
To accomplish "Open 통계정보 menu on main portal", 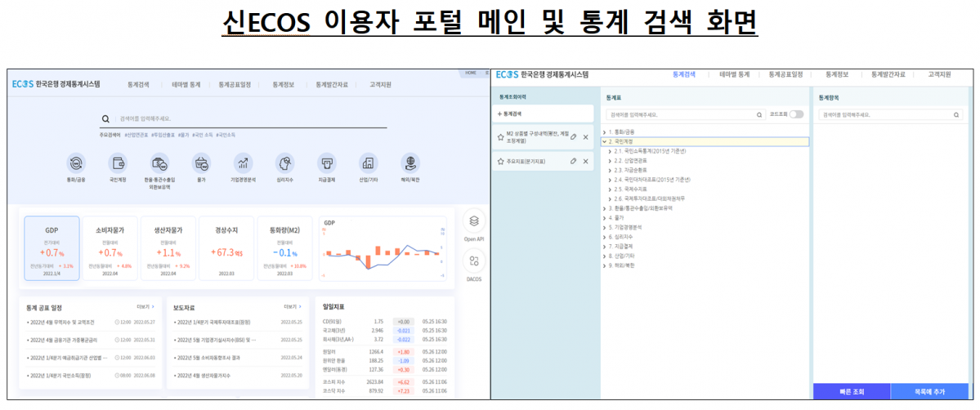I will click(x=283, y=84).
